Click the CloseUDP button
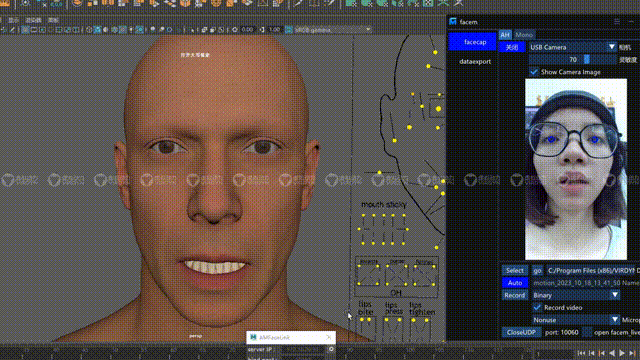The width and height of the screenshot is (640, 360). click(x=521, y=332)
